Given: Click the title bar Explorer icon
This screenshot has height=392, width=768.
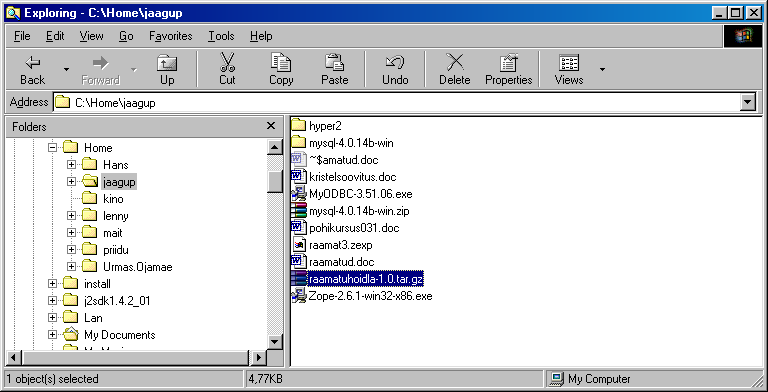Looking at the screenshot, I should point(13,13).
